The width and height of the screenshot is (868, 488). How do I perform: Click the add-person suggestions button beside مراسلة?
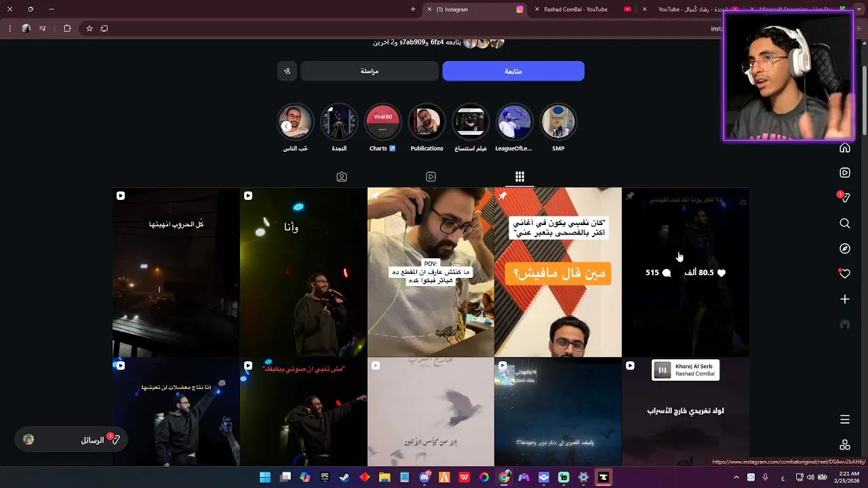(x=288, y=71)
